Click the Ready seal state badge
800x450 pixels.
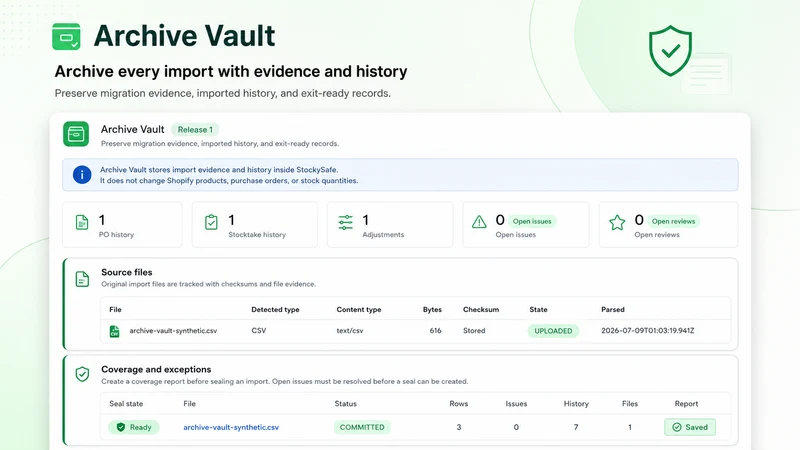134,427
